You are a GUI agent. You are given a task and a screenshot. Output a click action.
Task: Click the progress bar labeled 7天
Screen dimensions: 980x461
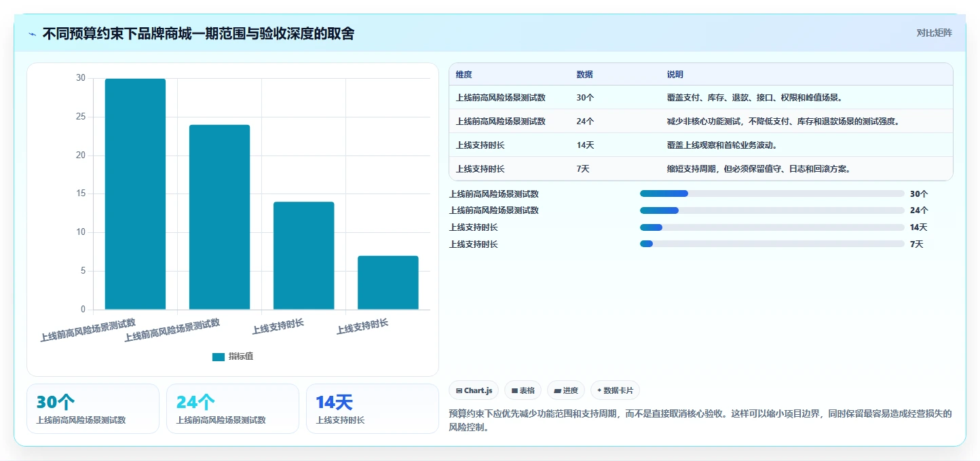click(772, 244)
